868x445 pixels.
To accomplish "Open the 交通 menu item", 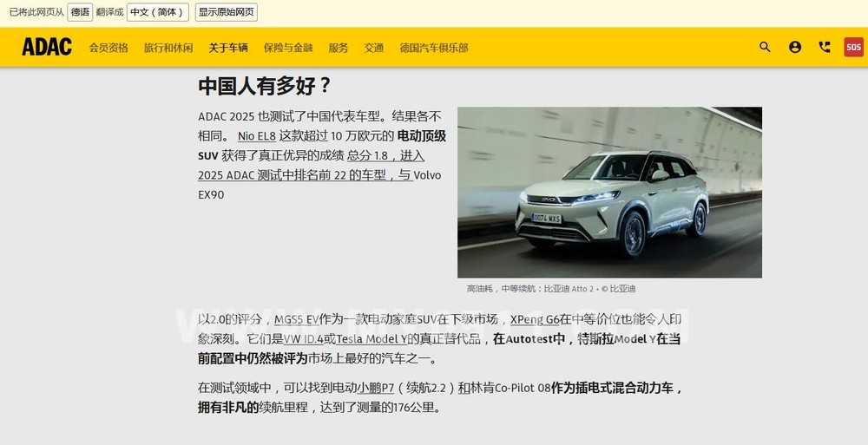I will tap(373, 48).
